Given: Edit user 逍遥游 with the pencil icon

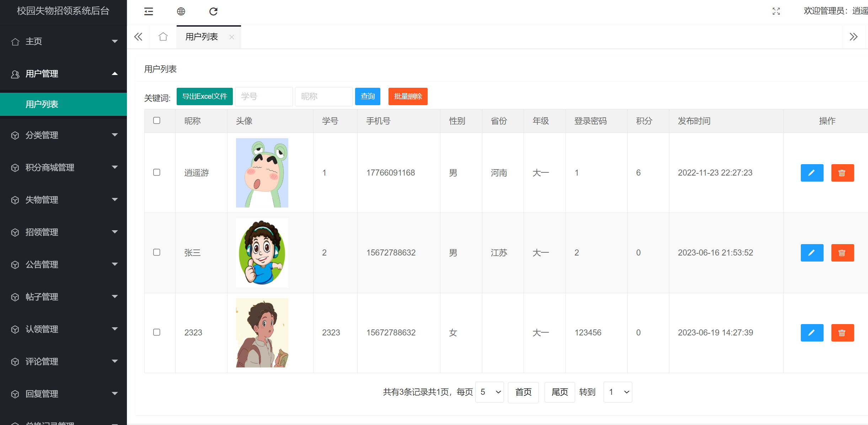Looking at the screenshot, I should 812,173.
